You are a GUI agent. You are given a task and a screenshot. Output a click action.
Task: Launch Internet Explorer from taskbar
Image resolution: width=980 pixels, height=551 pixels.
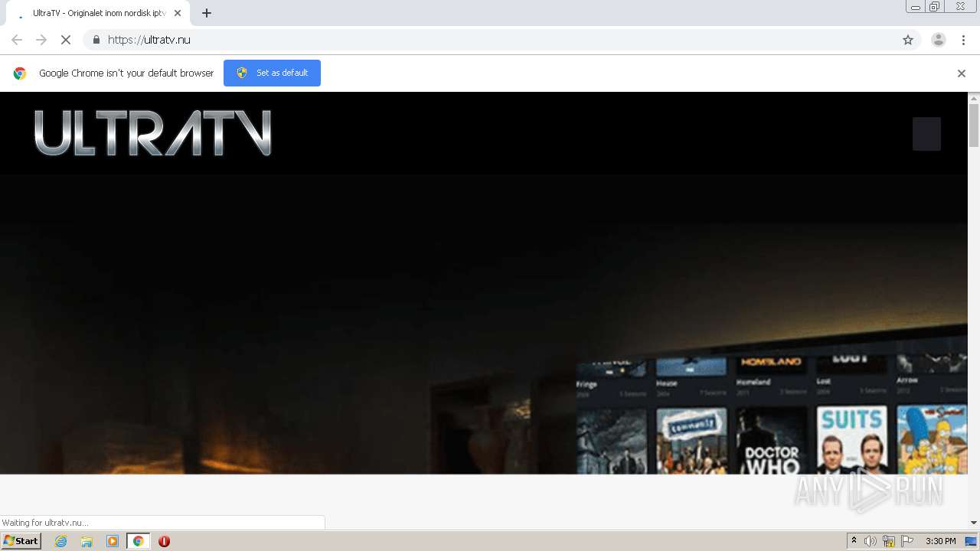[61, 541]
